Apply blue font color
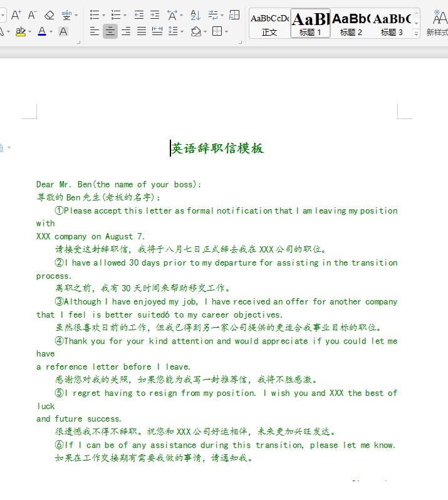Screen dimensions: 448x500 tap(42, 31)
